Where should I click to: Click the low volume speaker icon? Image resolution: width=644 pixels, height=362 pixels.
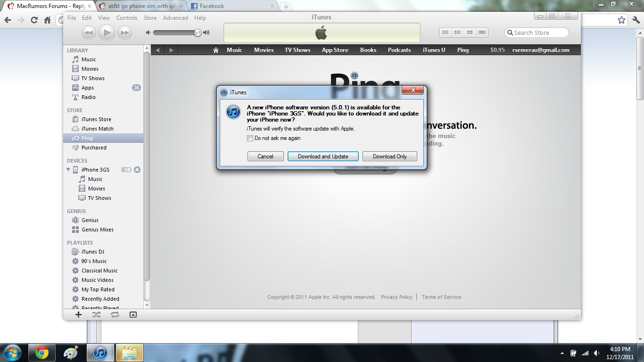point(148,33)
